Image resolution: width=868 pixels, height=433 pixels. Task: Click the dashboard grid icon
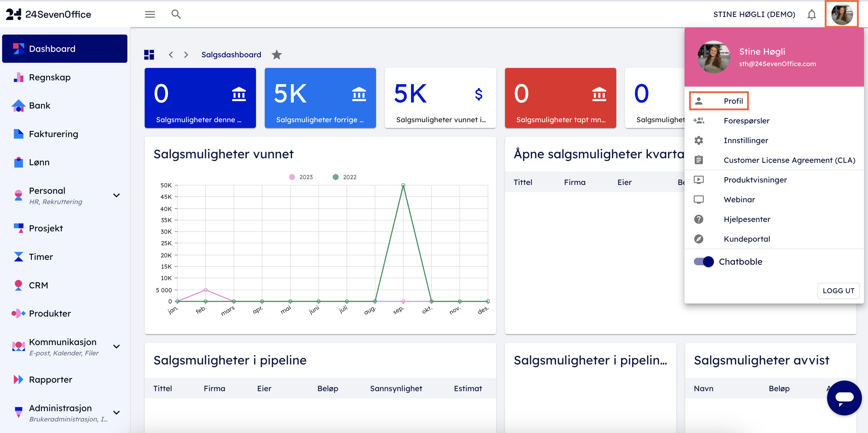[149, 55]
